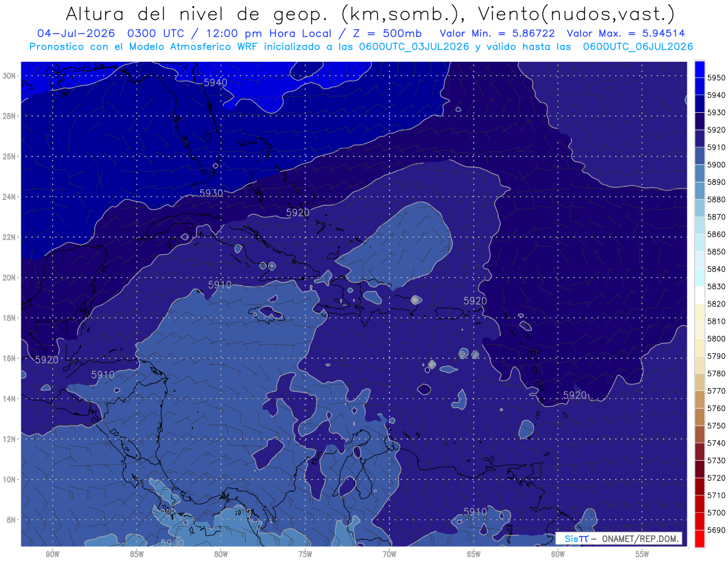Viewport: 728px width, 562px height.
Task: Click the 5940 contour label on the map
Action: (215, 82)
